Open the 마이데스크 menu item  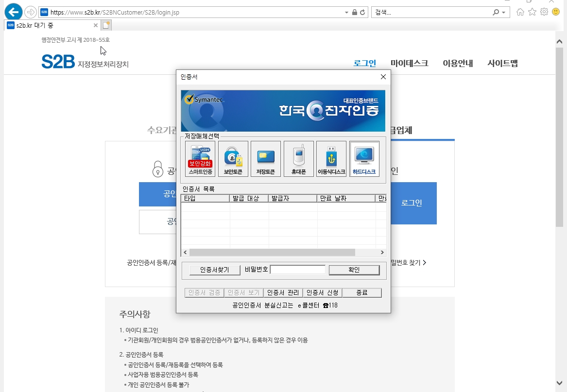(x=410, y=63)
